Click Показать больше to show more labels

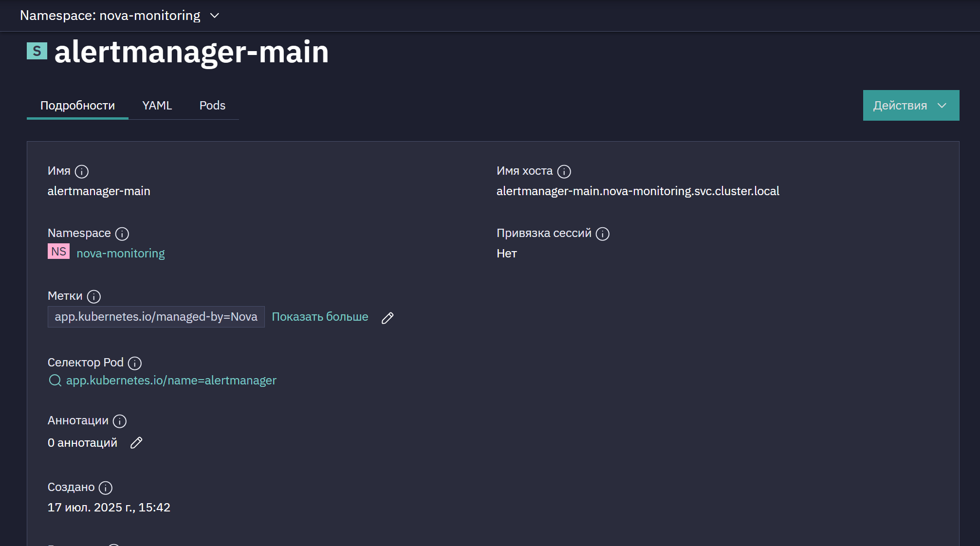320,317
